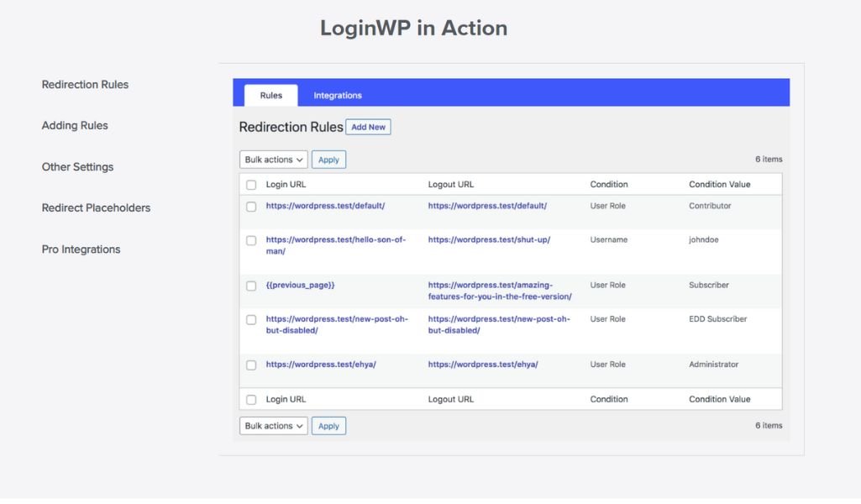
Task: Click the bottom 6 items count
Action: pyautogui.click(x=769, y=426)
